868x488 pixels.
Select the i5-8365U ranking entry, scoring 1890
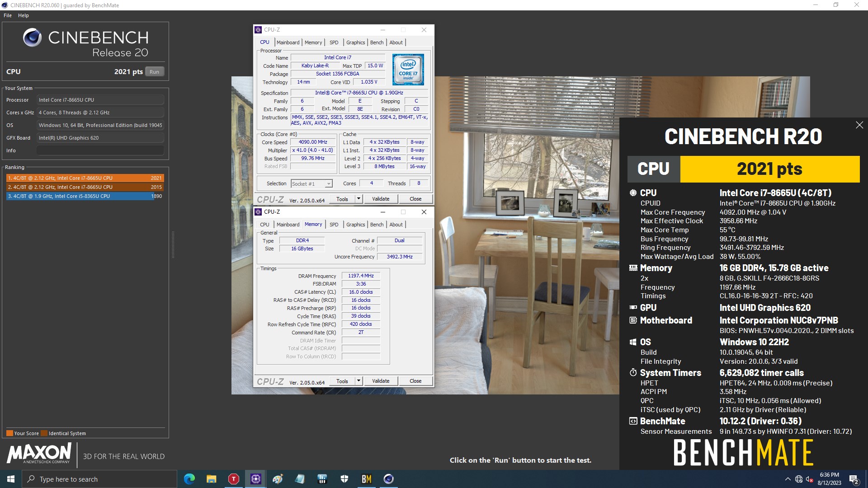tap(85, 196)
